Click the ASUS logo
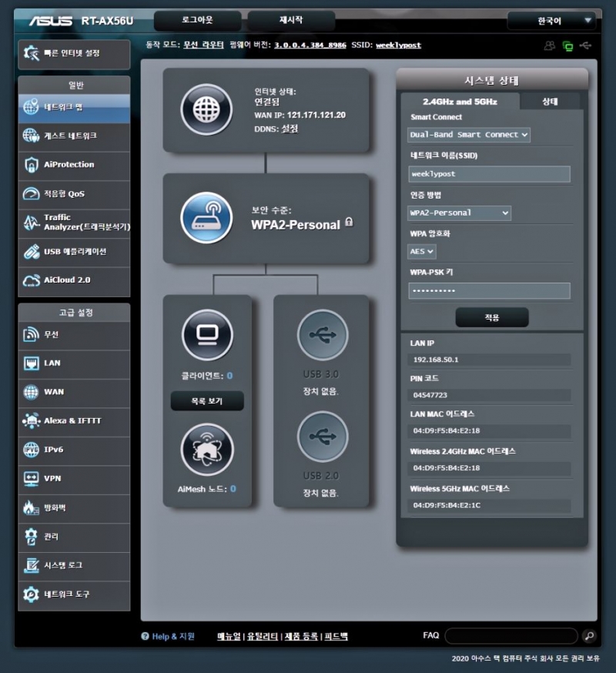Viewport: 616px width, 673px height. (51, 21)
